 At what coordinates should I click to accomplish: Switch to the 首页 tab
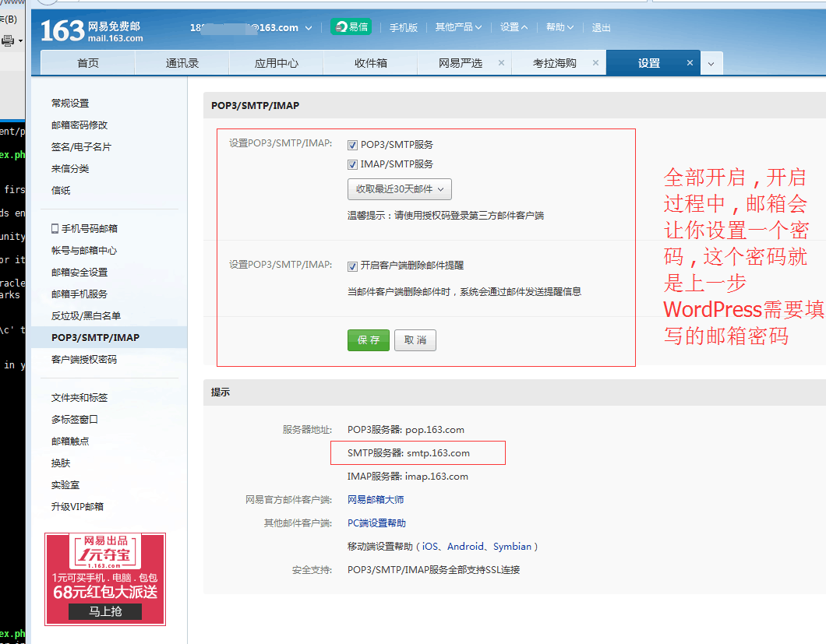[87, 63]
